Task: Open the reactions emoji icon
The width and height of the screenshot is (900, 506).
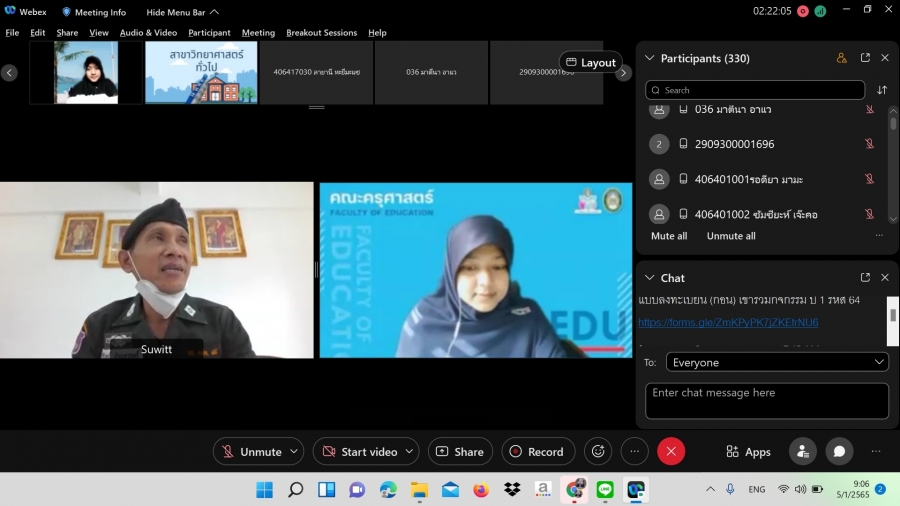Action: click(598, 451)
